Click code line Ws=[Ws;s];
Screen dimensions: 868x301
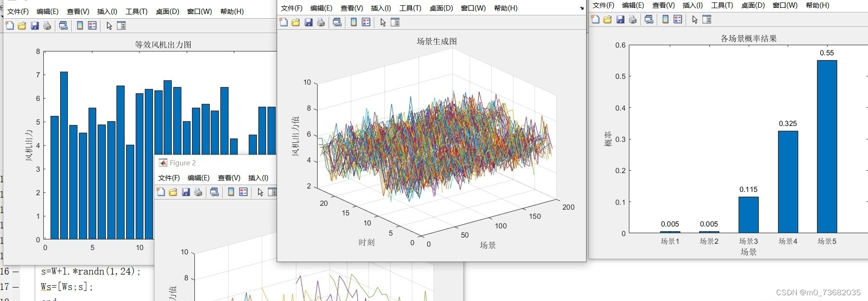click(67, 287)
